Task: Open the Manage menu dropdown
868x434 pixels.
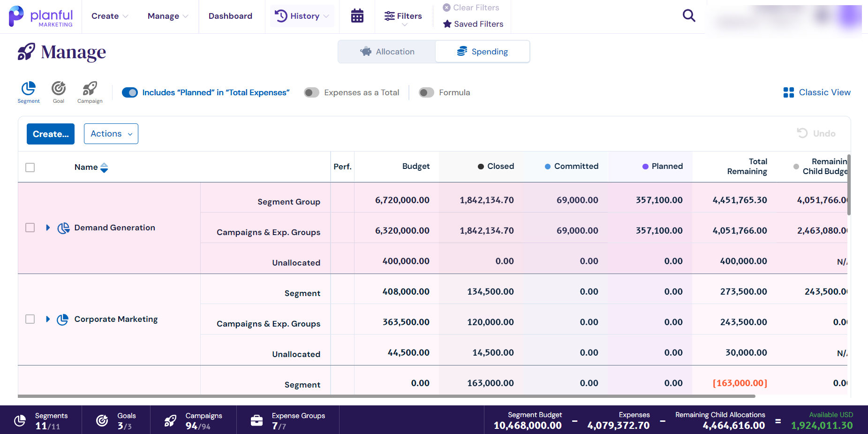Action: pyautogui.click(x=168, y=16)
